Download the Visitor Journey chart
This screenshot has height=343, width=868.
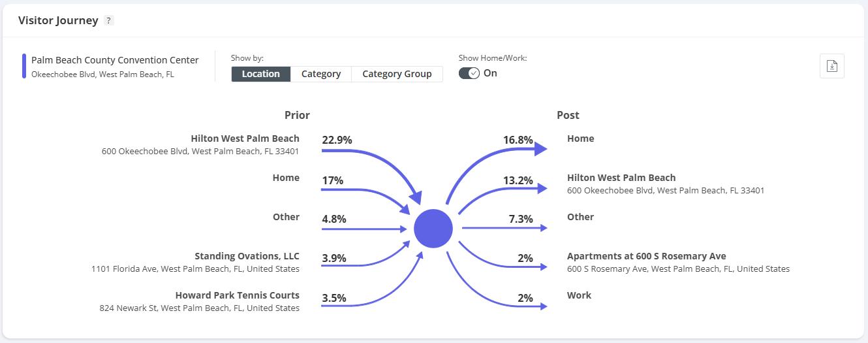[831, 66]
